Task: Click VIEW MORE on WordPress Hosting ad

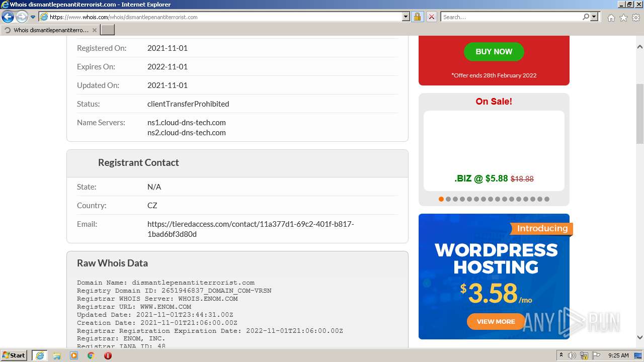Action: coord(496,321)
